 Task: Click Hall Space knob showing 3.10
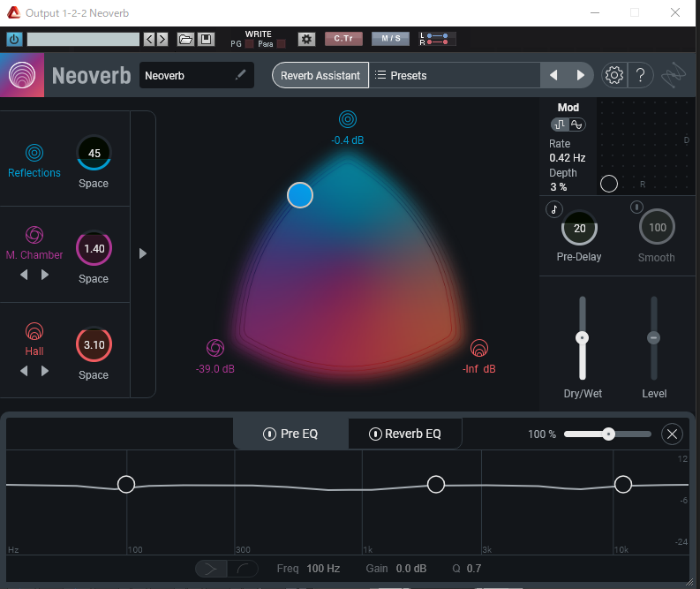click(94, 344)
